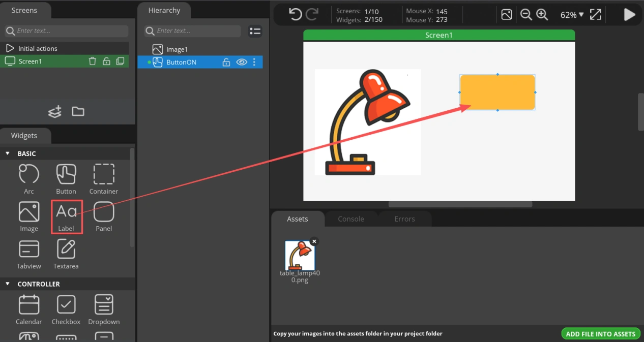
Task: Open the Errors tab
Action: [404, 219]
